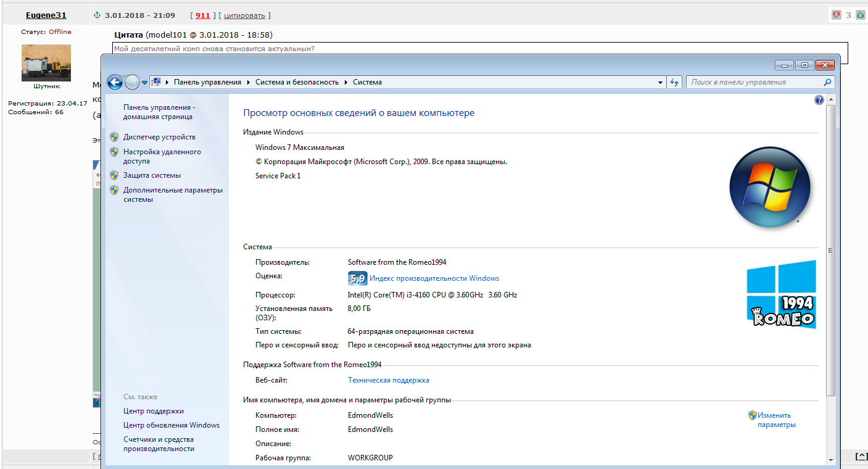Select the 'EdmondWells' value beside 'Компьютер:'

click(x=370, y=415)
